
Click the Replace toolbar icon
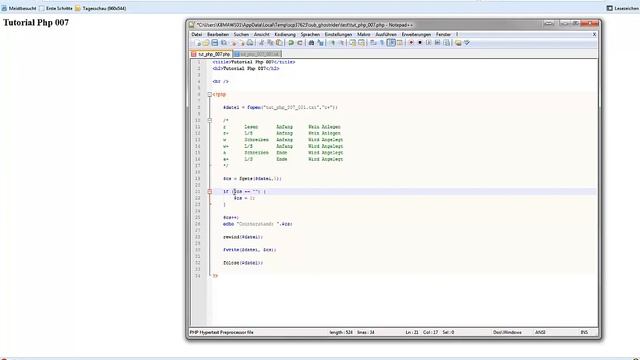[x=321, y=43]
